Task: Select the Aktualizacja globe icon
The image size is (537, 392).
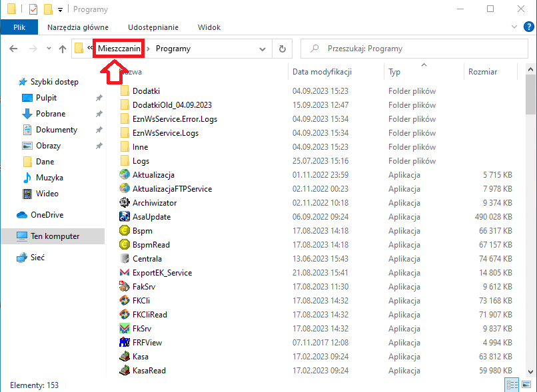Action: tap(124, 175)
